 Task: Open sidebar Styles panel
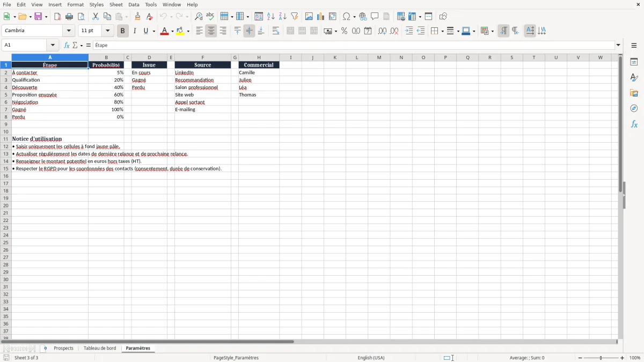[x=634, y=78]
